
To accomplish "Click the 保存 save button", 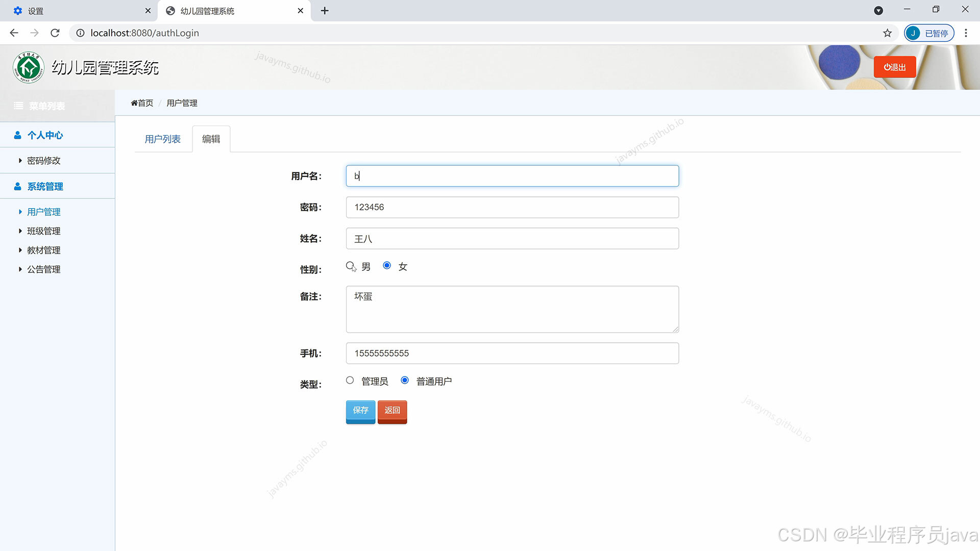I will click(x=360, y=411).
